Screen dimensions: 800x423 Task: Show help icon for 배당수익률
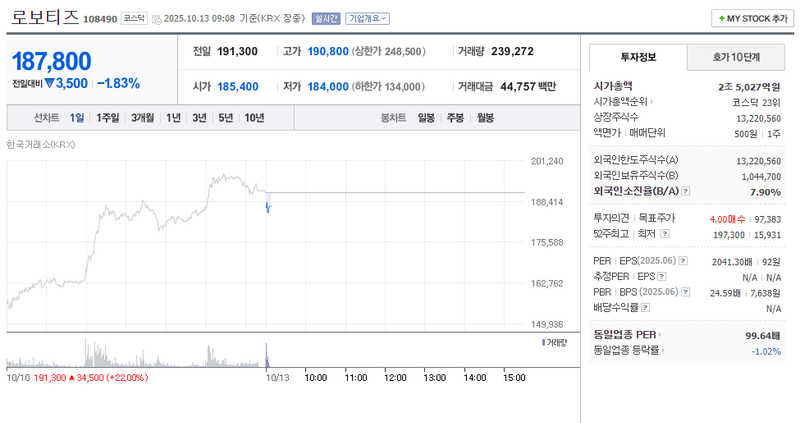click(642, 307)
